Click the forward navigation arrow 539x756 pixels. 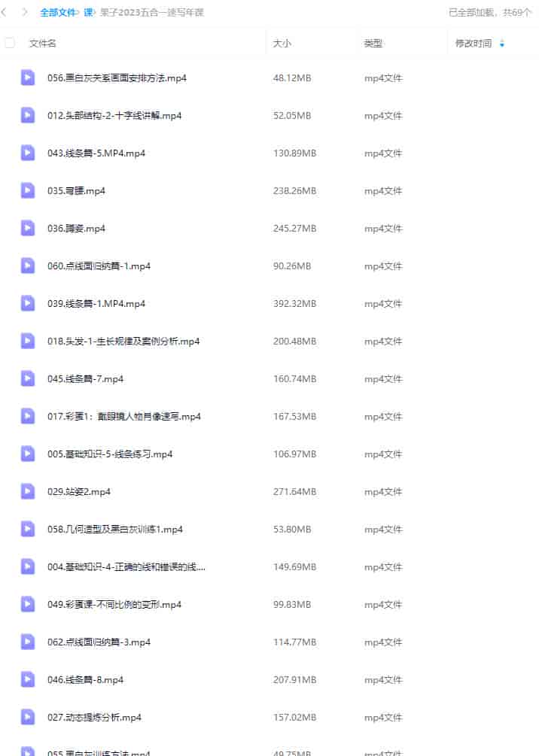click(25, 12)
